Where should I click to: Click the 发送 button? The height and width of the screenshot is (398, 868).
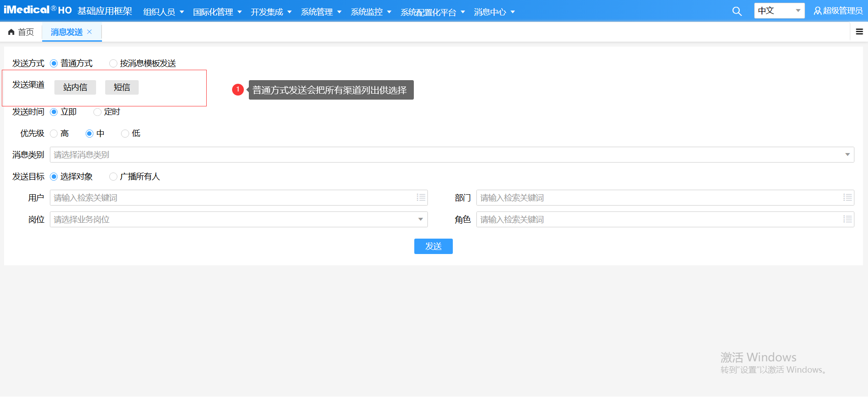click(433, 246)
